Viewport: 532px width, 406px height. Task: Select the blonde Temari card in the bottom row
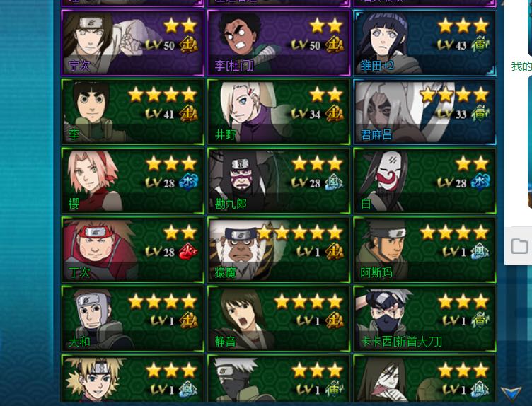(x=133, y=378)
